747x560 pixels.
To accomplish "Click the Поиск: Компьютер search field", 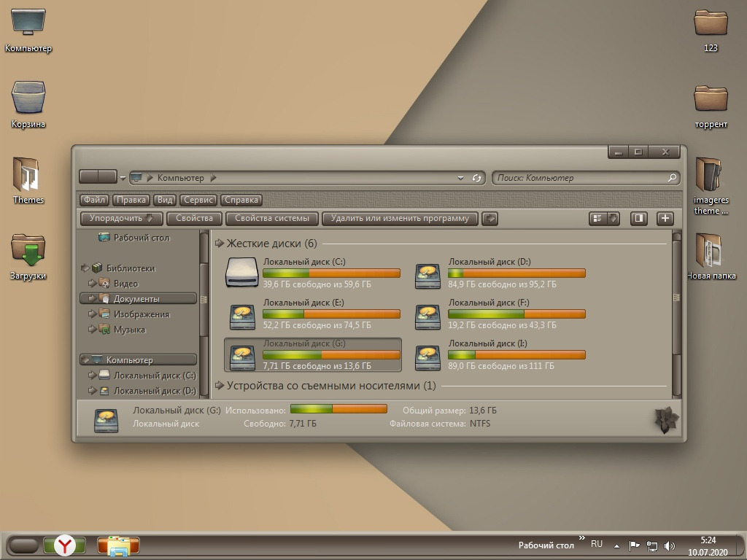I will 580,177.
